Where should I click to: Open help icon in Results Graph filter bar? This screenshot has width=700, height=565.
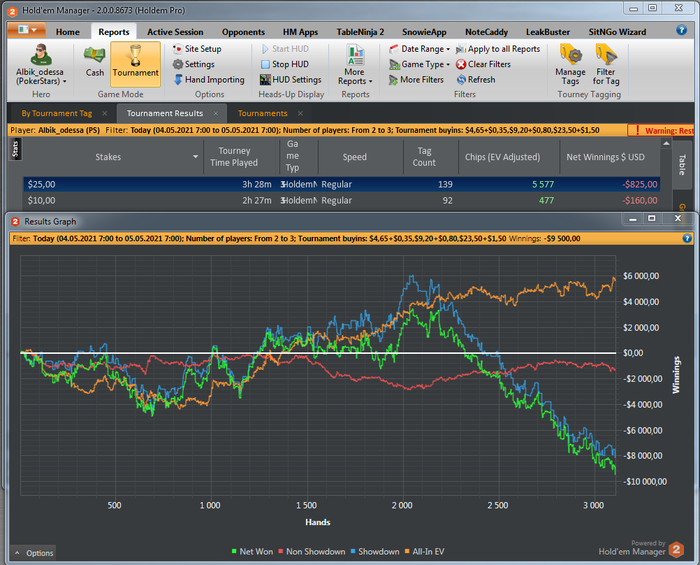point(687,238)
